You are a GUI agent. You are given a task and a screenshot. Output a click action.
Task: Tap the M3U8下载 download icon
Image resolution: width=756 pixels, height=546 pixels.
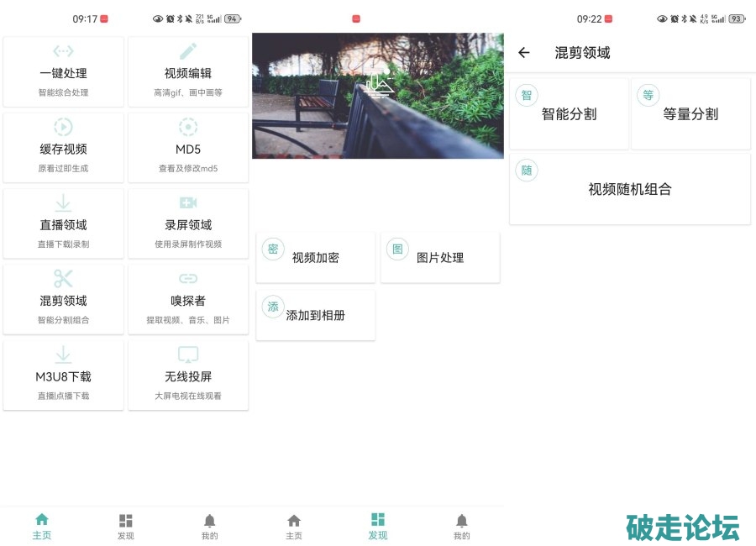[63, 354]
